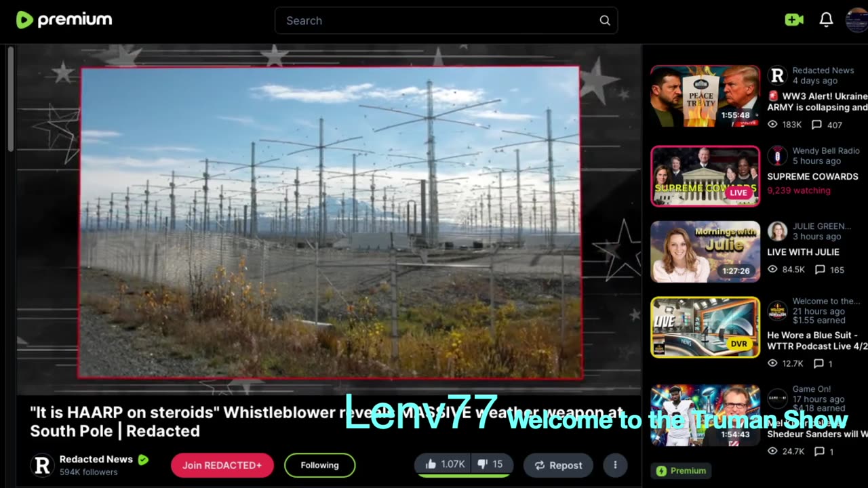Open the Mornings with Julie thumbnail
The height and width of the screenshot is (488, 868).
click(705, 251)
